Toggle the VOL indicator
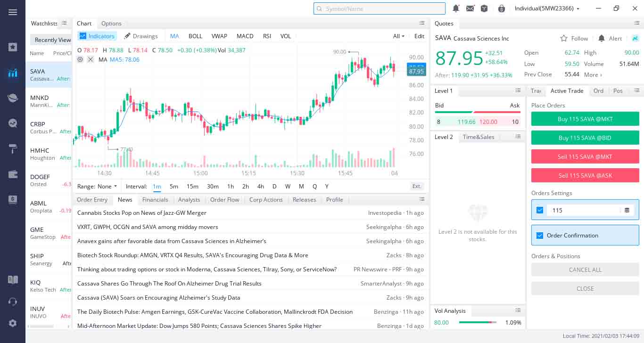The height and width of the screenshot is (343, 644). click(286, 36)
